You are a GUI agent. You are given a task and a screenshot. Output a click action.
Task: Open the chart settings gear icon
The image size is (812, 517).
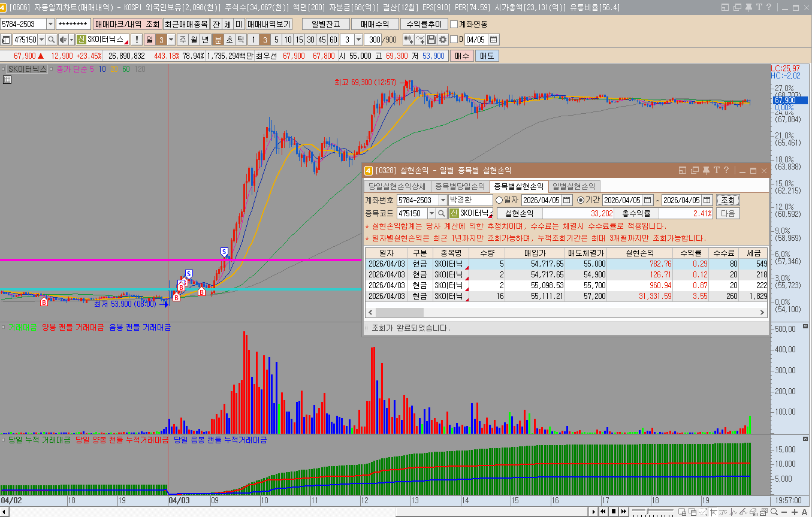(443, 40)
